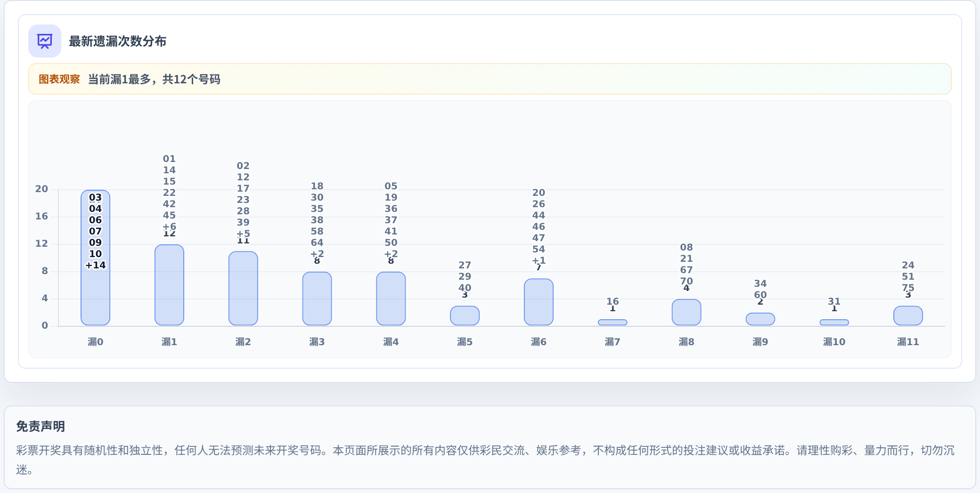Click the 漏0 x-axis label
980x493 pixels.
95,342
